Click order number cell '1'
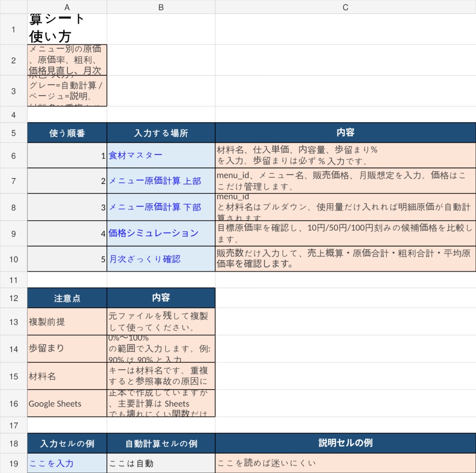 point(67,155)
